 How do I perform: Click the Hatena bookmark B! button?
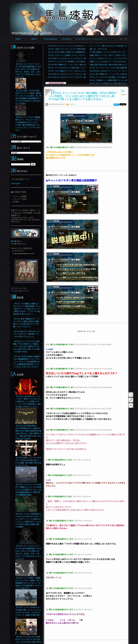116,105
